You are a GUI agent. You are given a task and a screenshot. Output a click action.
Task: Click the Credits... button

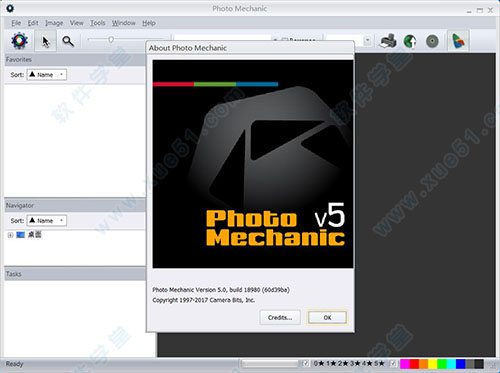pyautogui.click(x=280, y=317)
